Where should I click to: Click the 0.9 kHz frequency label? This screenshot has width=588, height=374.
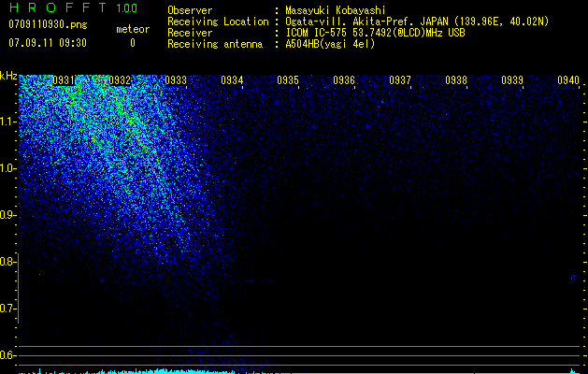7,215
